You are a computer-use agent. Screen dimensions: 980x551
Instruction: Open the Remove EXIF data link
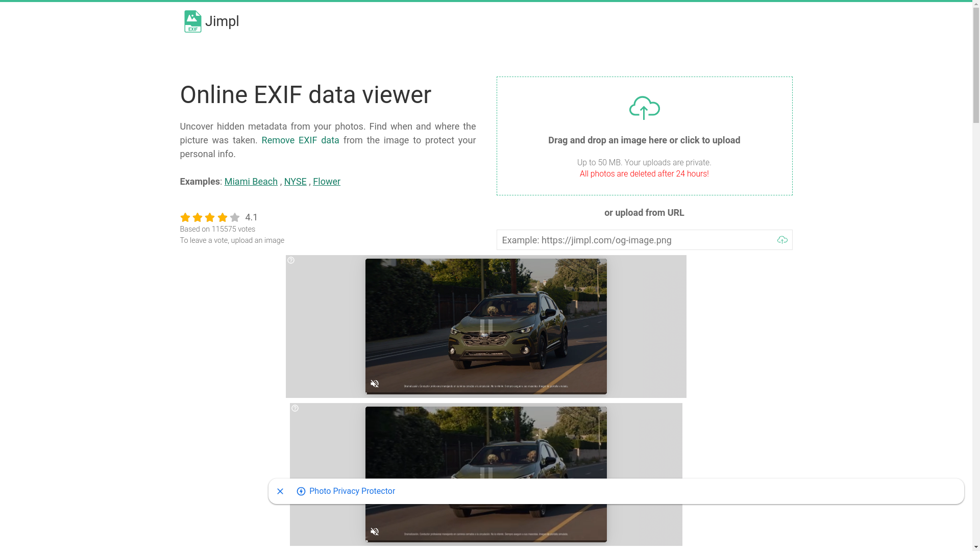(x=300, y=140)
